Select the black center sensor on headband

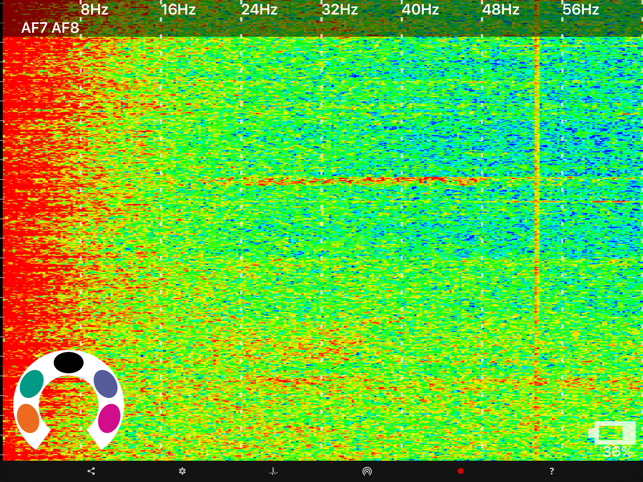(68, 362)
